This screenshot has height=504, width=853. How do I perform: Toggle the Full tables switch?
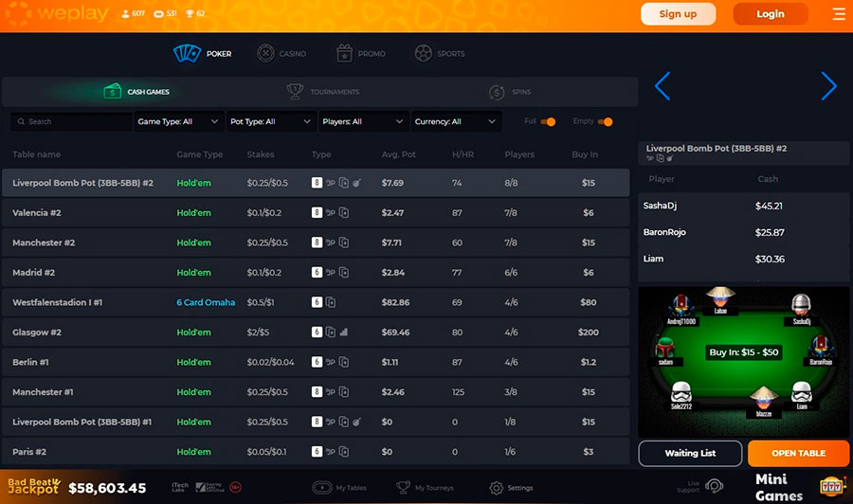pos(548,122)
